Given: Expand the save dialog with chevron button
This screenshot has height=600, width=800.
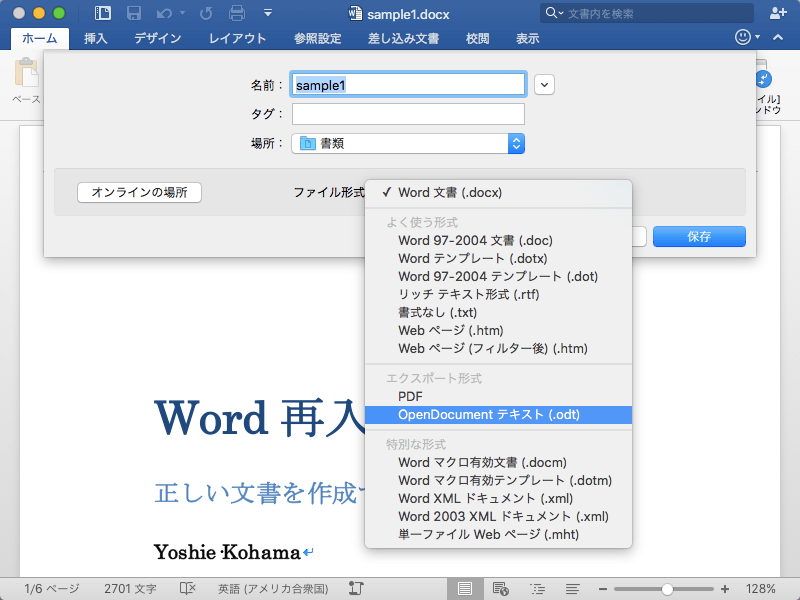Looking at the screenshot, I should [544, 85].
